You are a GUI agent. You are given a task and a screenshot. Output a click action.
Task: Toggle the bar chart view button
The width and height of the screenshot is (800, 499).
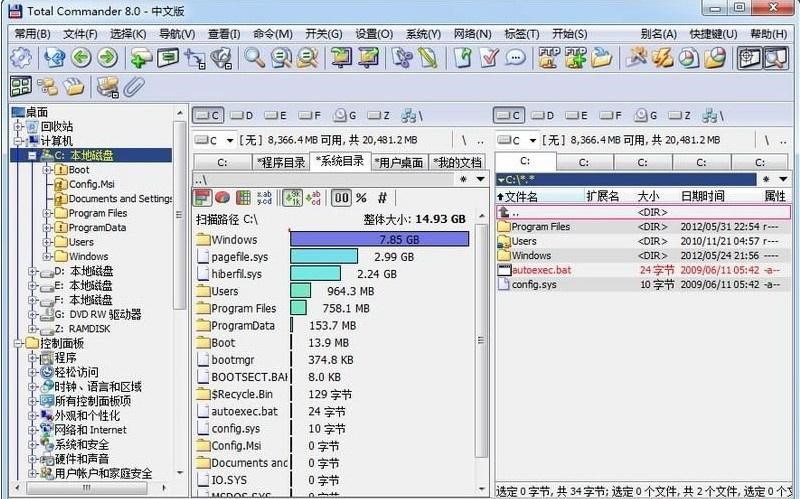tap(202, 197)
